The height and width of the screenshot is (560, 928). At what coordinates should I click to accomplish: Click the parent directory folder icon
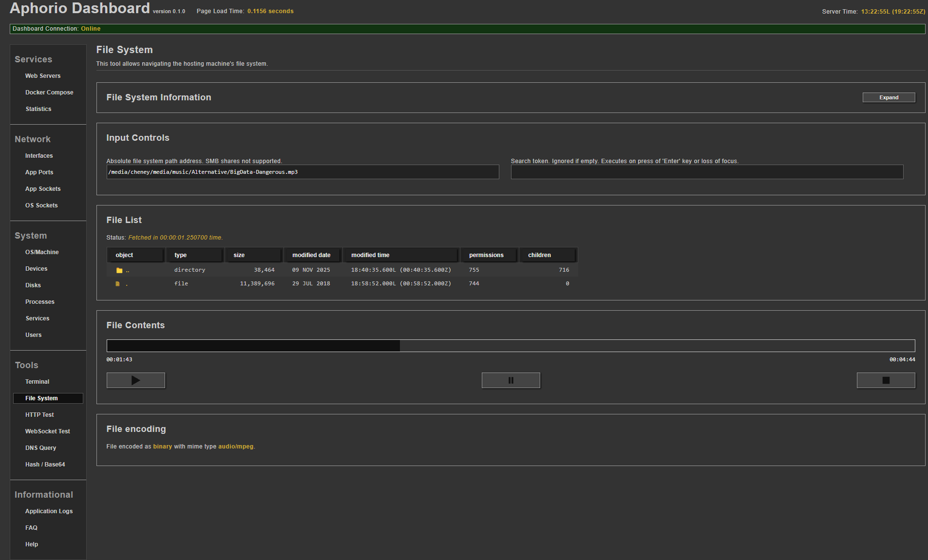click(x=119, y=270)
